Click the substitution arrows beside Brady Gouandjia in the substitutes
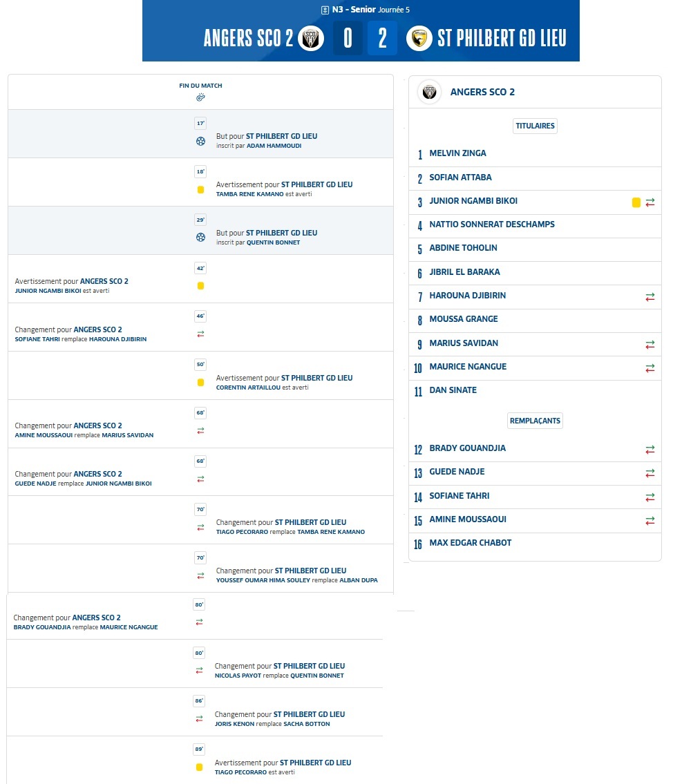The height and width of the screenshot is (784, 673). pyautogui.click(x=650, y=450)
